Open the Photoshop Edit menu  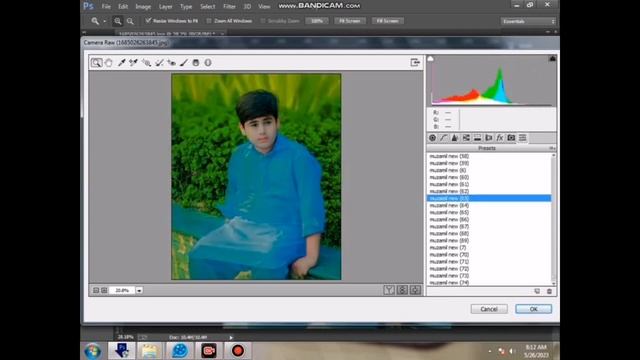point(123,7)
